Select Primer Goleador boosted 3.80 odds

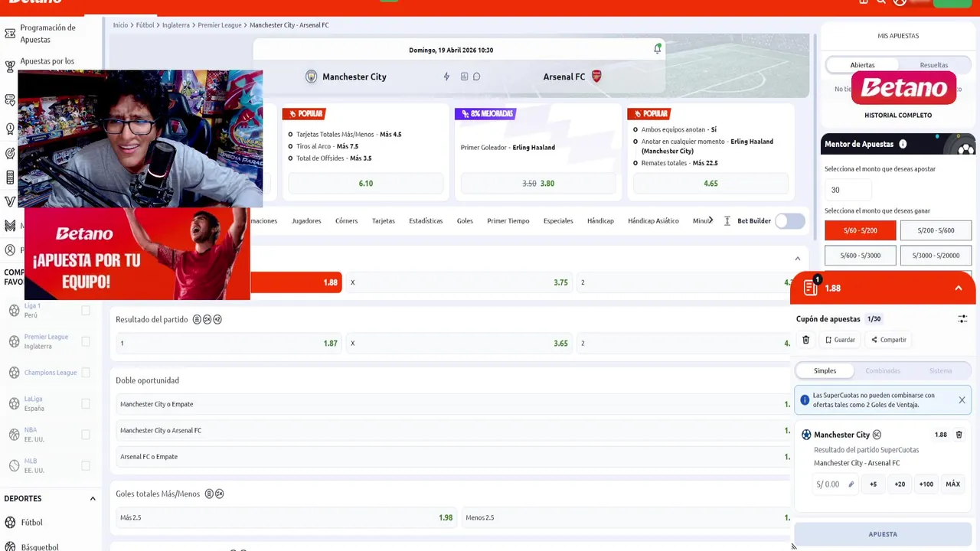tap(538, 184)
